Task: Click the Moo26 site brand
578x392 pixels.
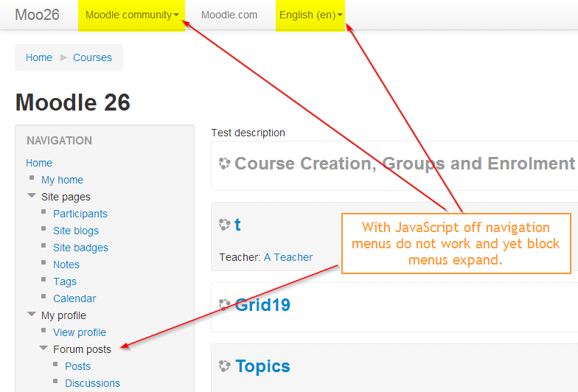Action: (x=37, y=15)
